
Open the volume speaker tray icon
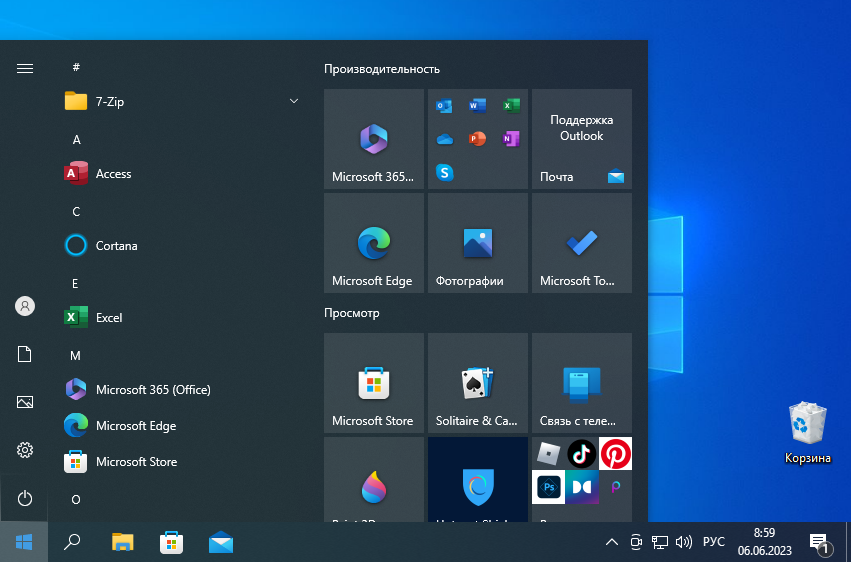(x=684, y=542)
